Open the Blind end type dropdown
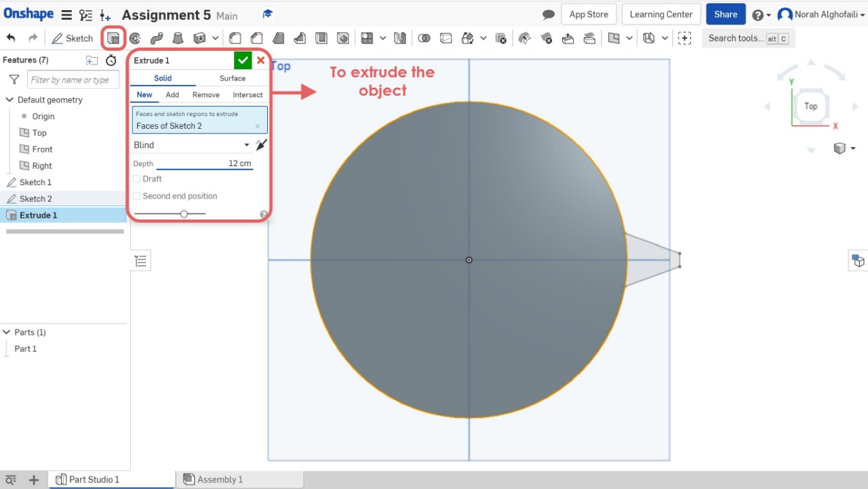The height and width of the screenshot is (489, 868). coord(192,145)
